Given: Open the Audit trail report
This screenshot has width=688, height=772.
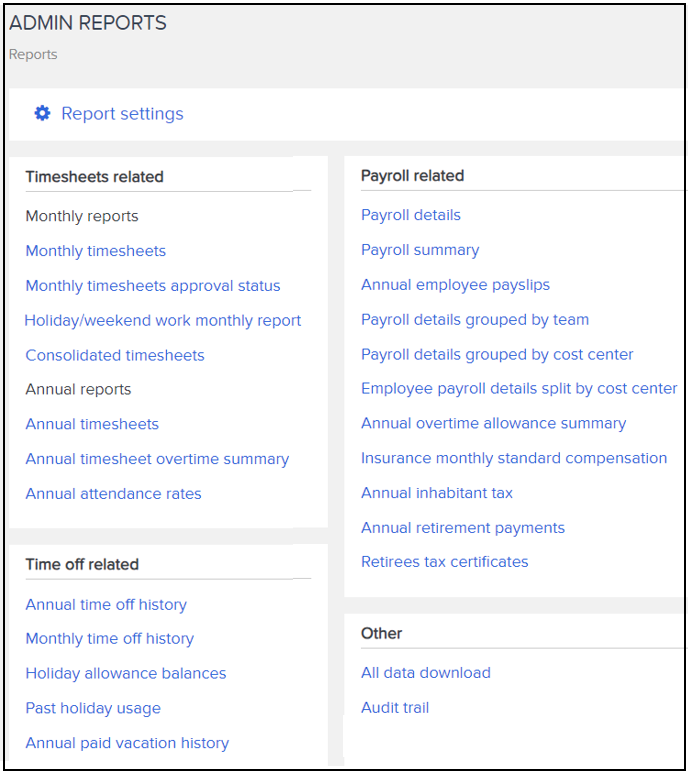Looking at the screenshot, I should pyautogui.click(x=395, y=708).
